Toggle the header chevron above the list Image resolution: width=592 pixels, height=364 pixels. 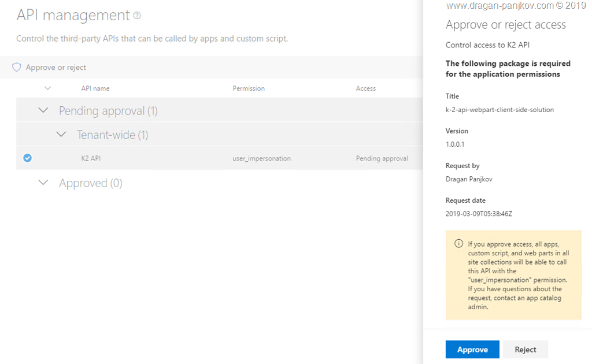coord(47,88)
